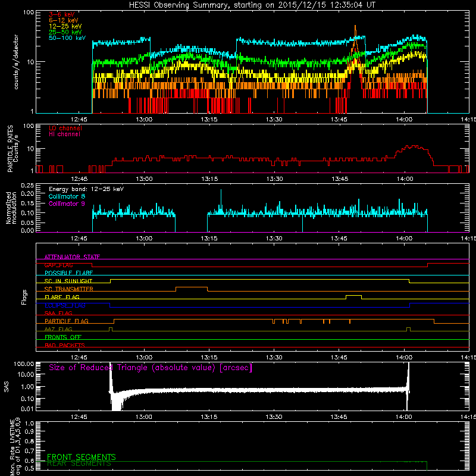Select the Collimator 8 legend entry
476x476 pixels.
click(x=67, y=196)
